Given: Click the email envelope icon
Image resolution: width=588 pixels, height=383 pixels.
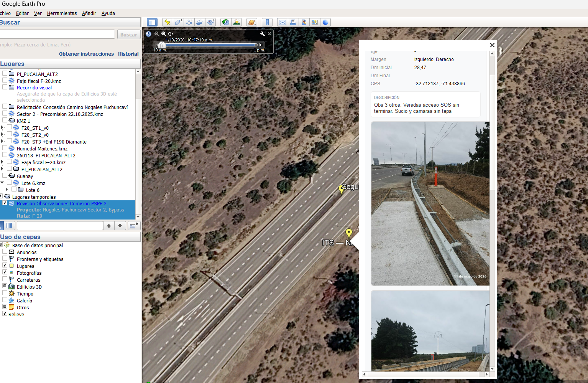Looking at the screenshot, I should click(283, 22).
